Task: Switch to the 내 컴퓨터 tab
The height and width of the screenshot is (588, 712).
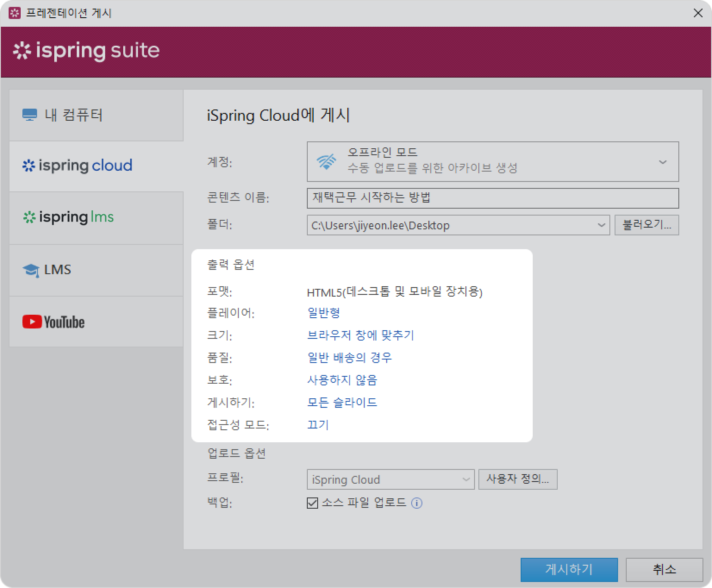Action: point(96,115)
